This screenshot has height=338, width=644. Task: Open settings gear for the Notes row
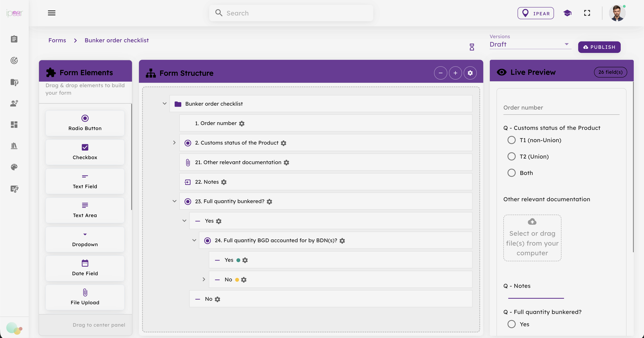[x=224, y=182]
